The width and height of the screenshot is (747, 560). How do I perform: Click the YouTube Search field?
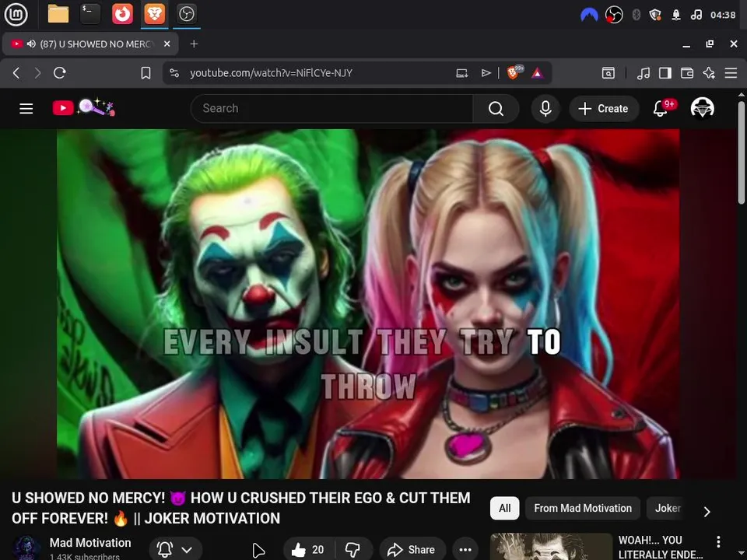click(331, 109)
